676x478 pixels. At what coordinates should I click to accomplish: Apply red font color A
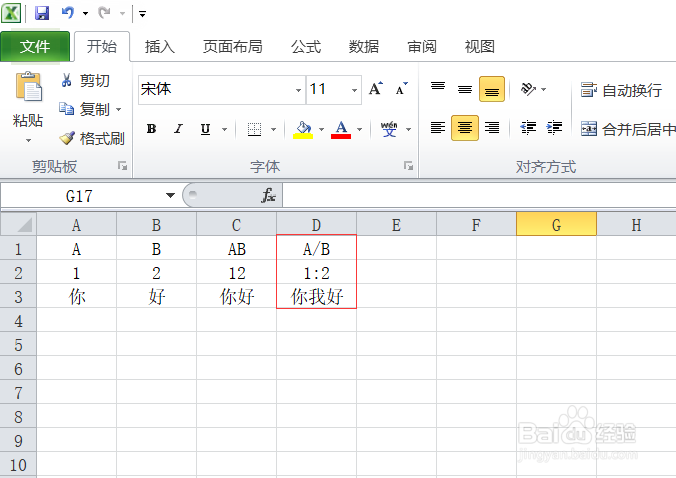pos(341,129)
